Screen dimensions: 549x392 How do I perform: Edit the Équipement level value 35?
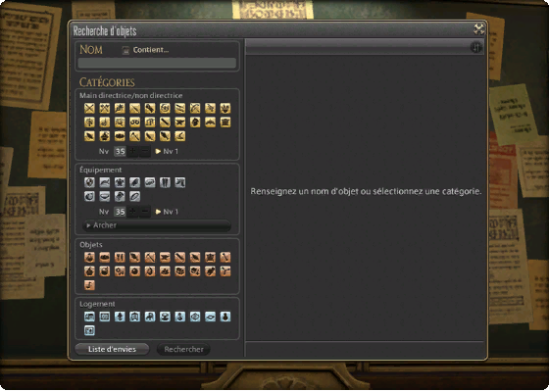pyautogui.click(x=120, y=212)
